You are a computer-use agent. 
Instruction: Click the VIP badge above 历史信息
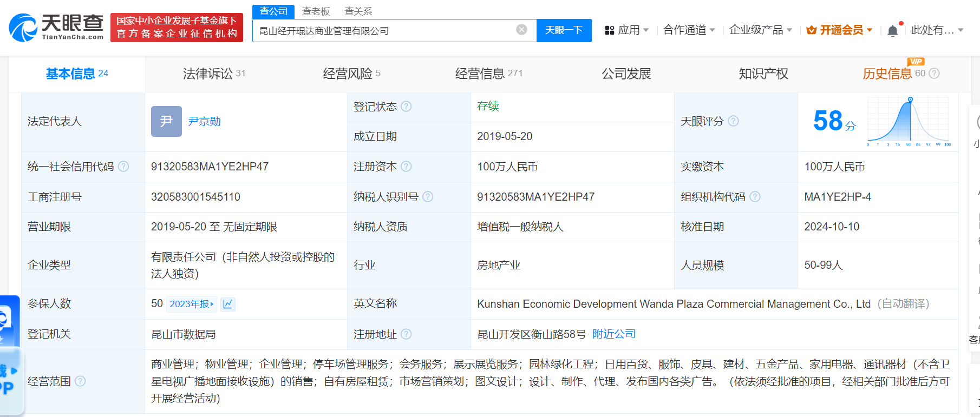[916, 62]
